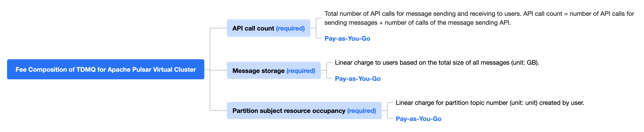This screenshot has height=132, width=644.
Task: Open Pay-as-You-Go link under Message storage
Action: tap(358, 79)
